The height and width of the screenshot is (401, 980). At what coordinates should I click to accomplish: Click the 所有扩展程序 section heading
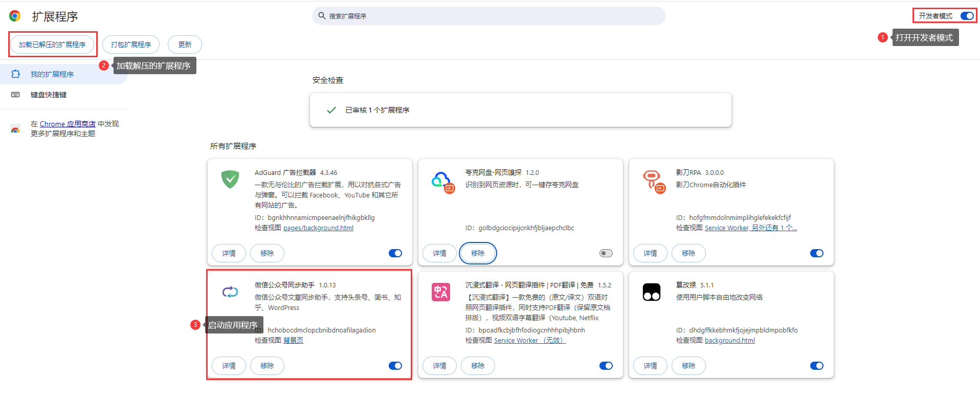[x=233, y=146]
